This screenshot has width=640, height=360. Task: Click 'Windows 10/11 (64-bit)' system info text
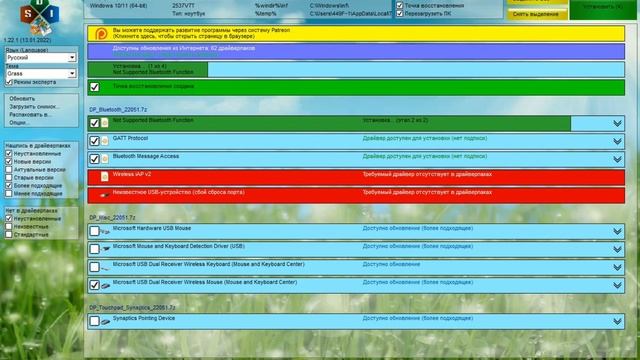point(119,6)
